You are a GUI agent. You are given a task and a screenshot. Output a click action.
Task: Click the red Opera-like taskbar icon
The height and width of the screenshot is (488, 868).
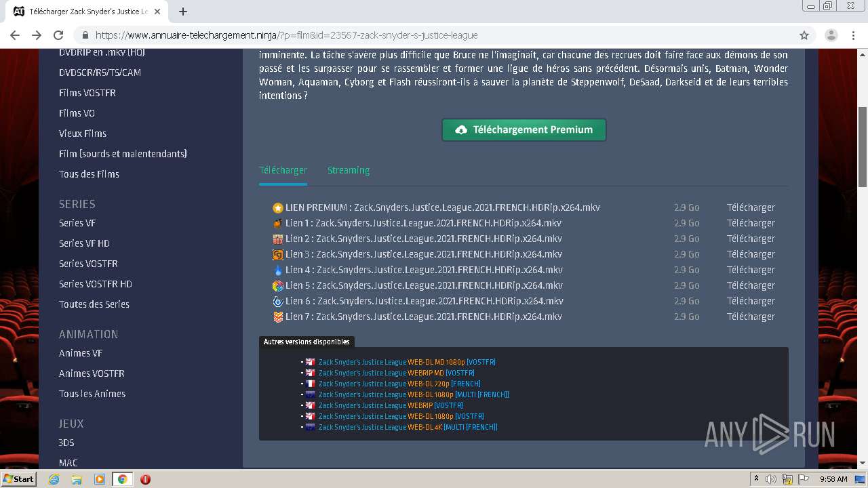(x=145, y=479)
